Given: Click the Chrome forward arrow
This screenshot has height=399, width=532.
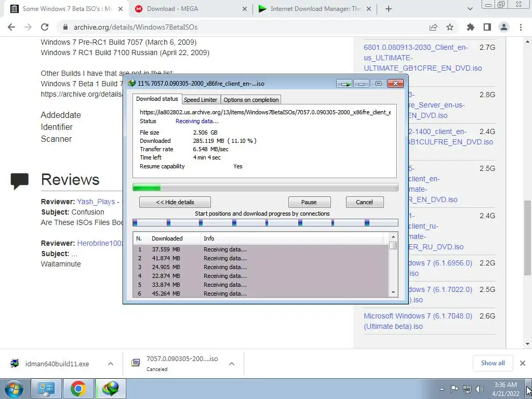Looking at the screenshot, I should (28, 27).
